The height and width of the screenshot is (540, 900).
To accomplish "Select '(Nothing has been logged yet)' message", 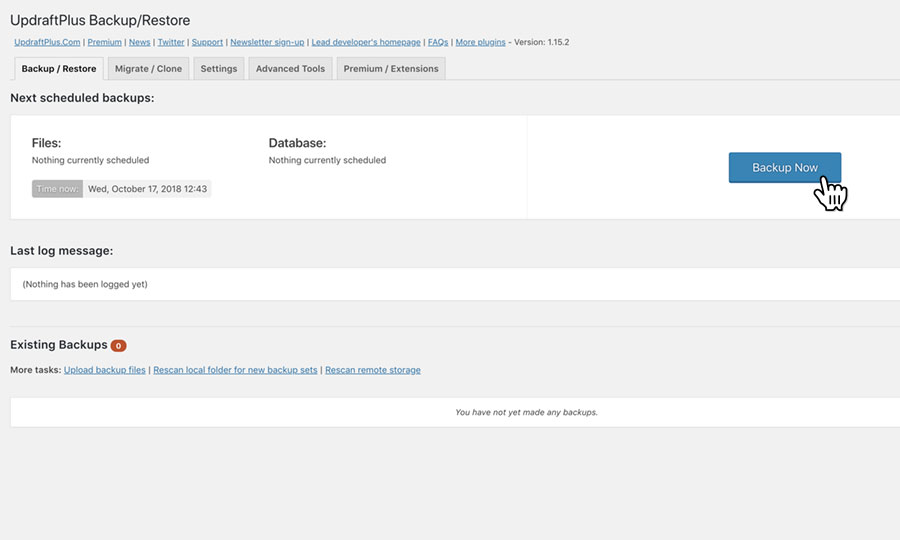I will [x=85, y=284].
